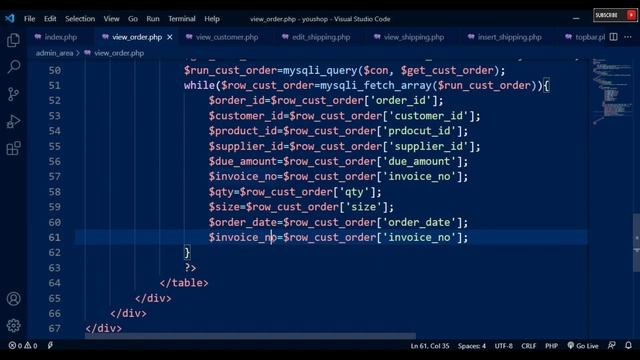The image size is (640, 360).
Task: Click the VS Code logo icon
Action: coord(10,18)
